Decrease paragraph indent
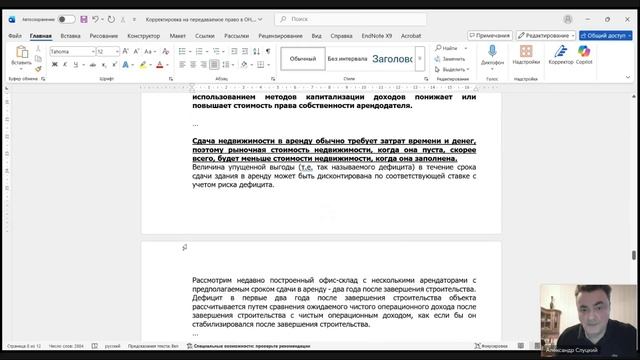Viewport: 640px width, 360px height. 234,51
